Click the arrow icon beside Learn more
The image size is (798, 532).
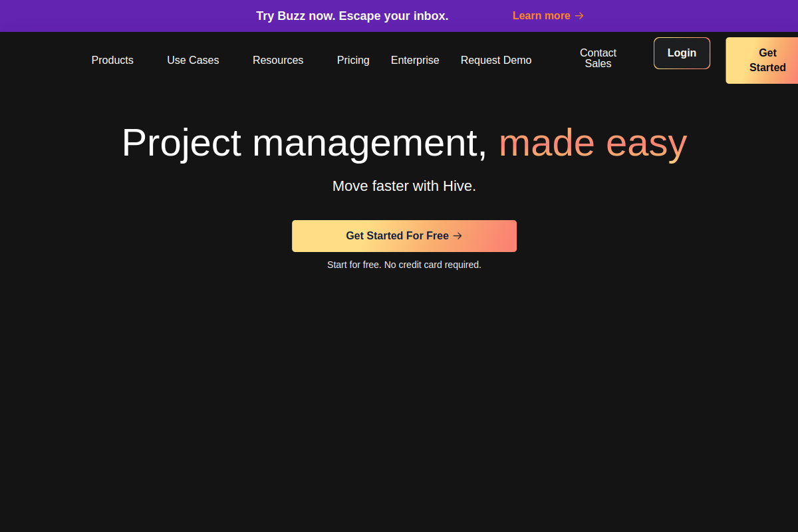coord(579,16)
